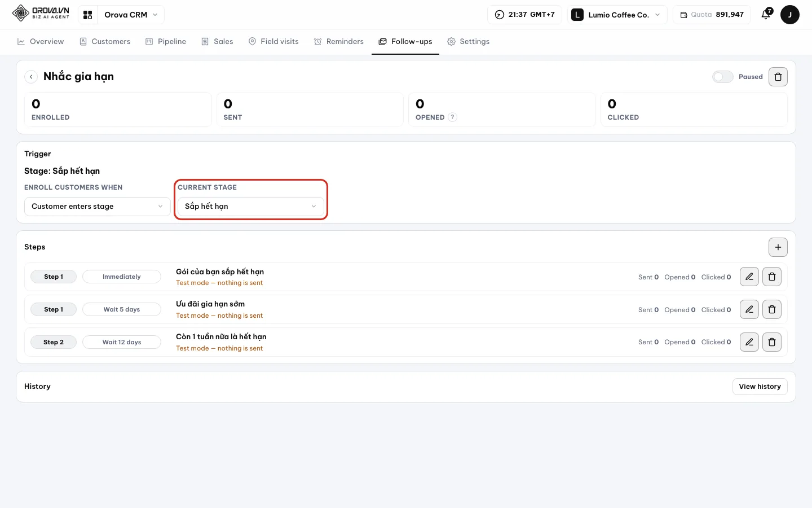The height and width of the screenshot is (508, 812).
Task: Delete the "Gói của bạn sắp hết hạn" step
Action: click(772, 277)
